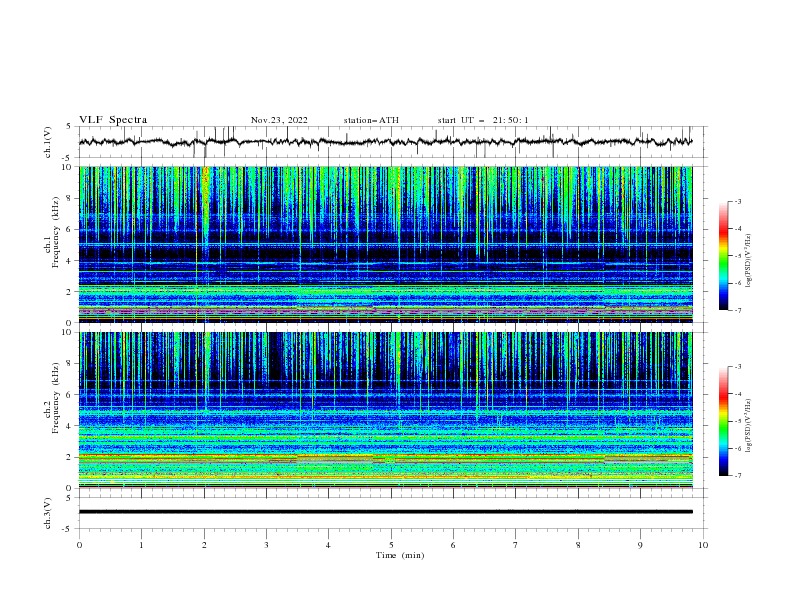Image resolution: width=792 pixels, height=612 pixels.
Task: Click time axis tick label "1"
Action: point(141,545)
